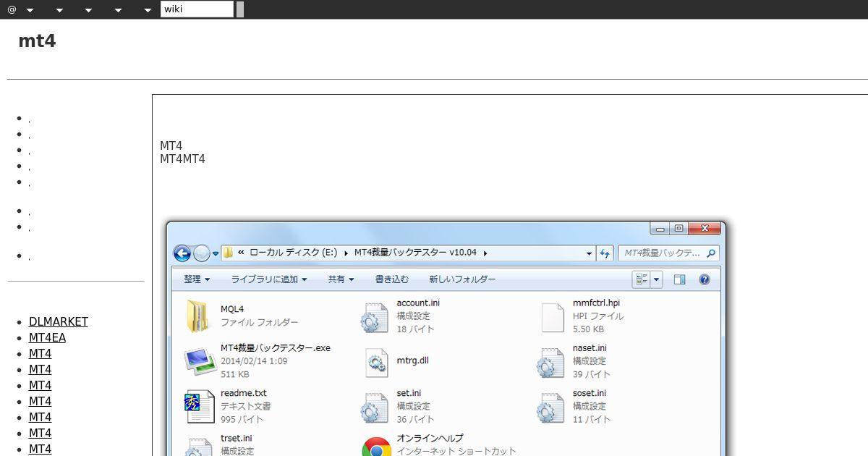The image size is (868, 456).
Task: Click the magnifier icon in Explorer search
Action: [x=710, y=253]
